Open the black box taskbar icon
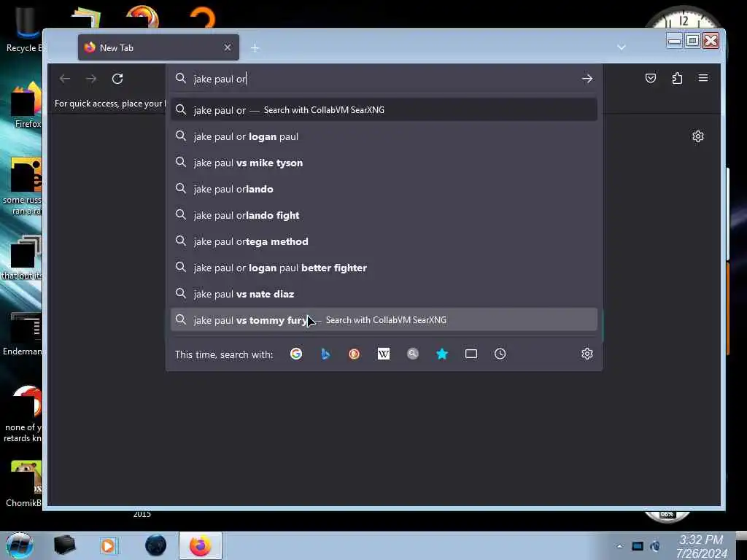Screen dimensions: 747x560 pyautogui.click(x=64, y=545)
